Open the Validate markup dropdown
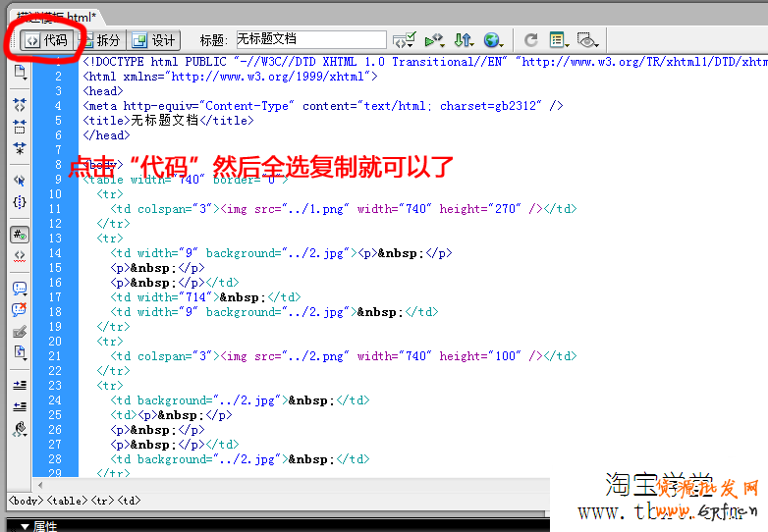The image size is (768, 532). coord(404,40)
